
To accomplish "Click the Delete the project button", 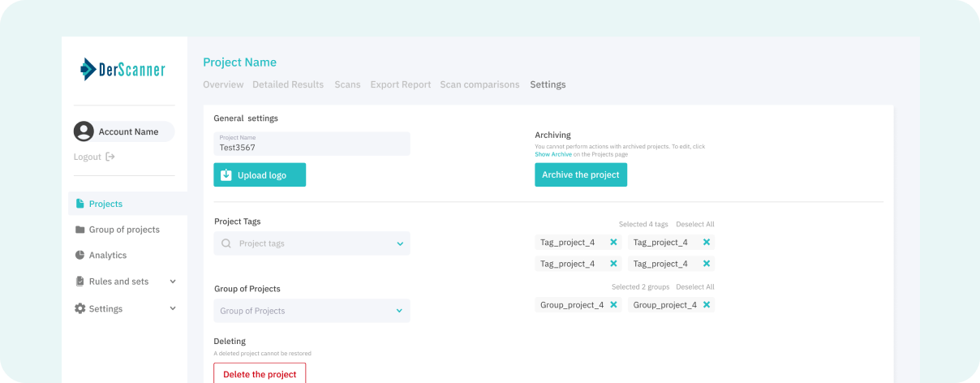I will click(x=260, y=374).
